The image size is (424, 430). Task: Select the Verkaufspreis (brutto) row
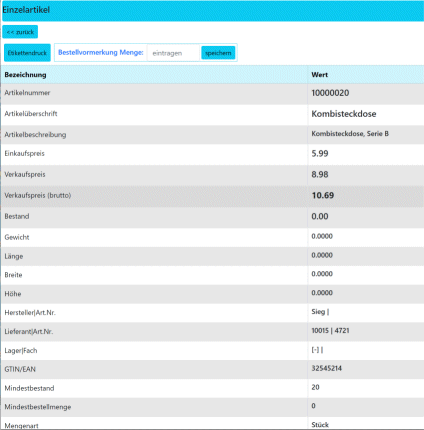[212, 196]
